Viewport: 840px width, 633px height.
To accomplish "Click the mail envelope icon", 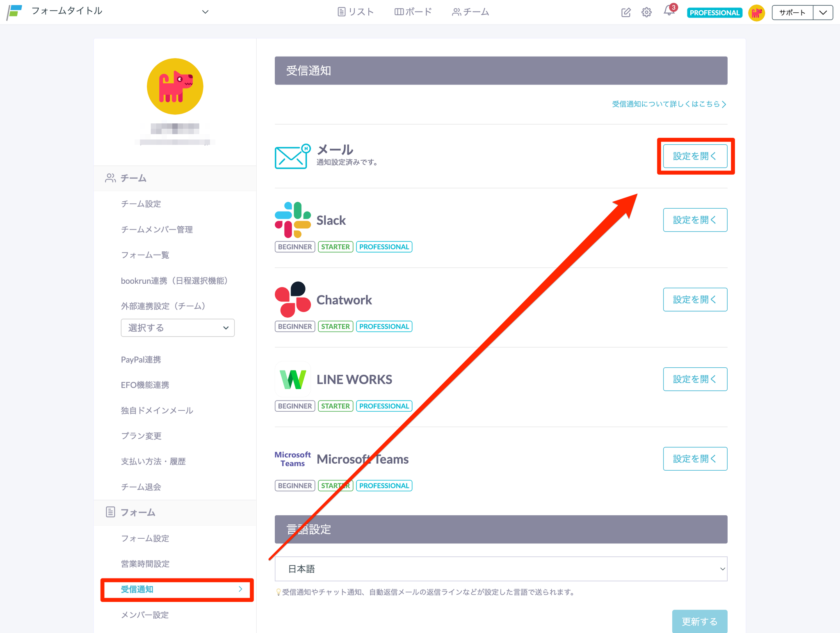I will click(x=292, y=157).
